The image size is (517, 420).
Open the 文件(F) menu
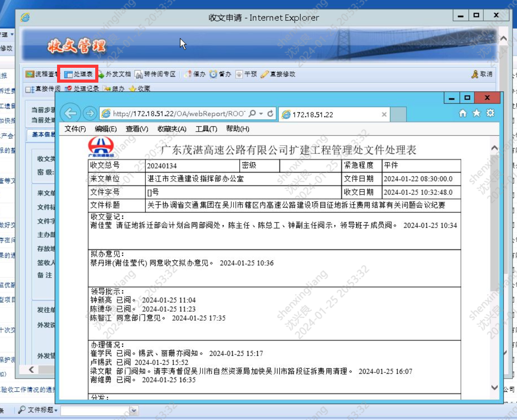point(75,129)
